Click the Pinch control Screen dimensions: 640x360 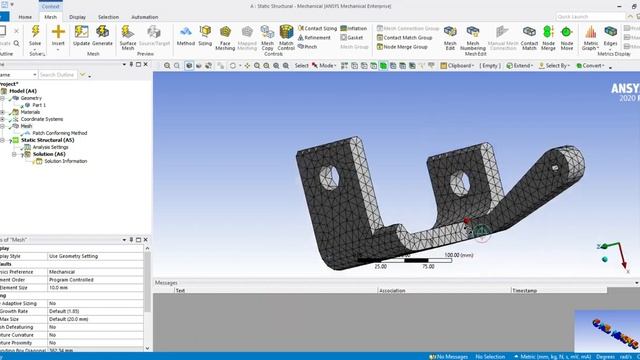point(307,47)
